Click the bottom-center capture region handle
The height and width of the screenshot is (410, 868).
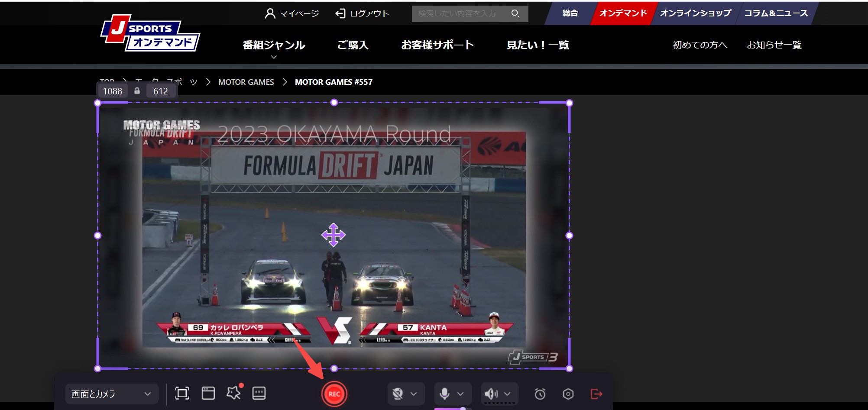(x=334, y=368)
